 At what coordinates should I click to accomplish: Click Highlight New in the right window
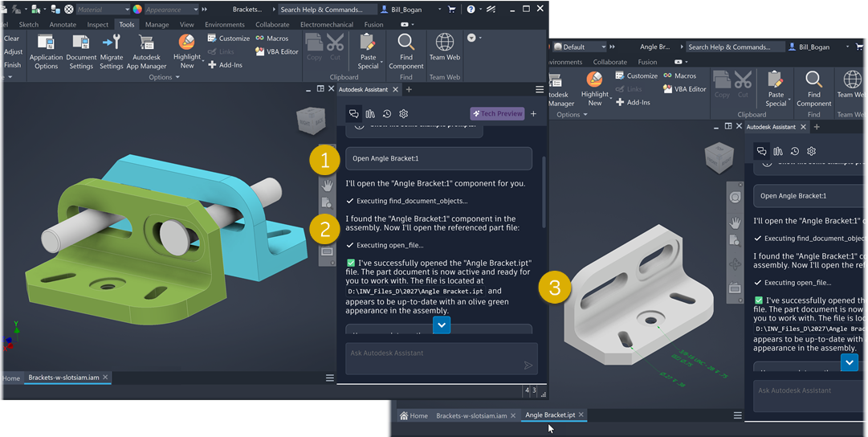pos(595,88)
